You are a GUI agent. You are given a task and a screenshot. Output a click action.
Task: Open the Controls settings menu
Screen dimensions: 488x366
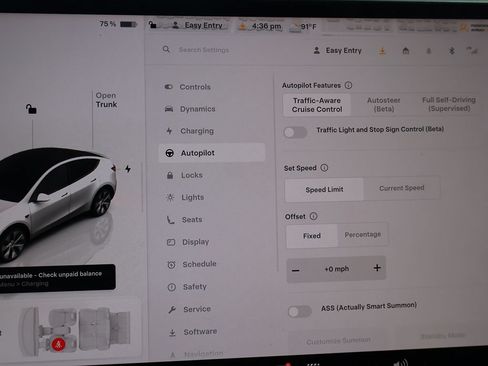click(195, 87)
